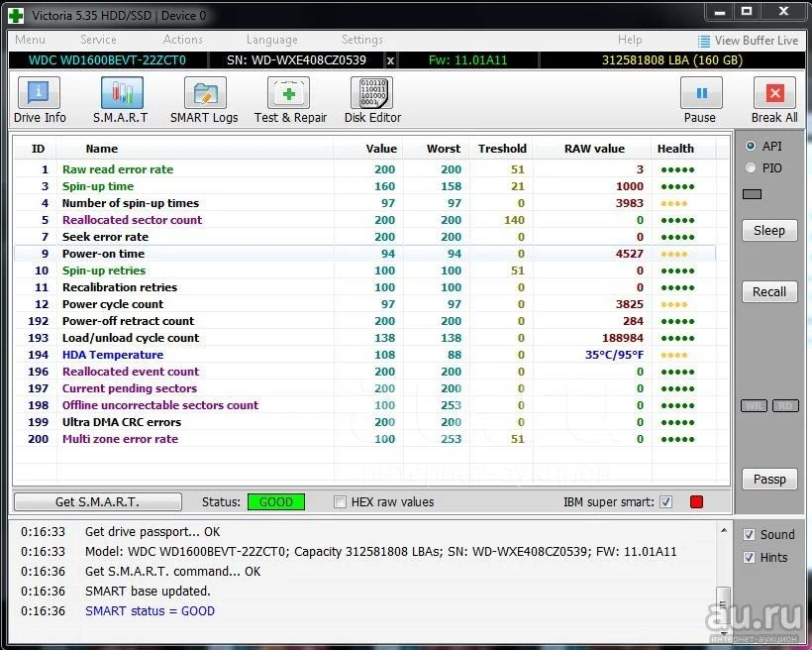The height and width of the screenshot is (650, 812).
Task: Select the Power-on time row
Action: [364, 254]
